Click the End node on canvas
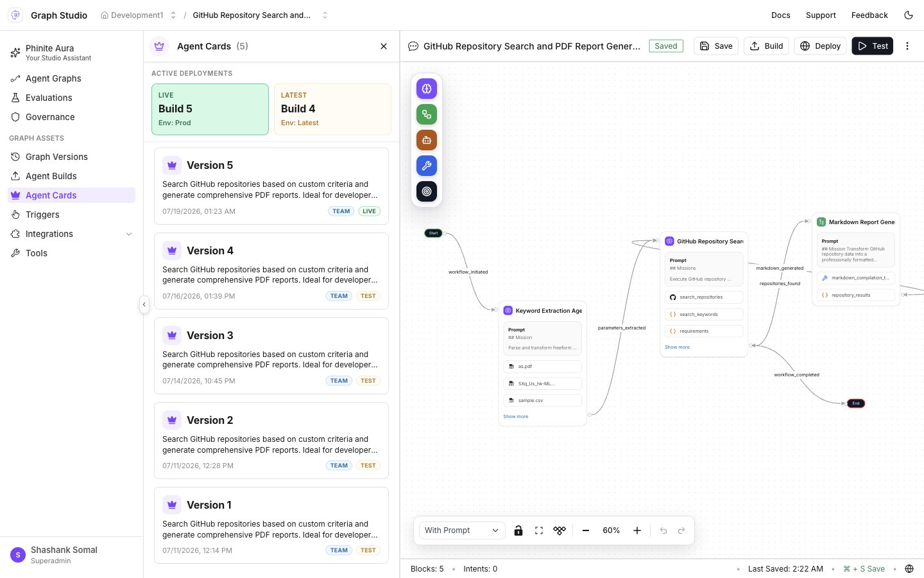Image resolution: width=924 pixels, height=578 pixels. point(856,403)
